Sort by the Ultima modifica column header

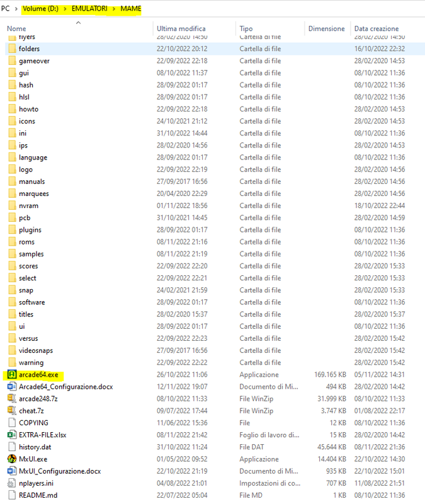click(x=181, y=28)
